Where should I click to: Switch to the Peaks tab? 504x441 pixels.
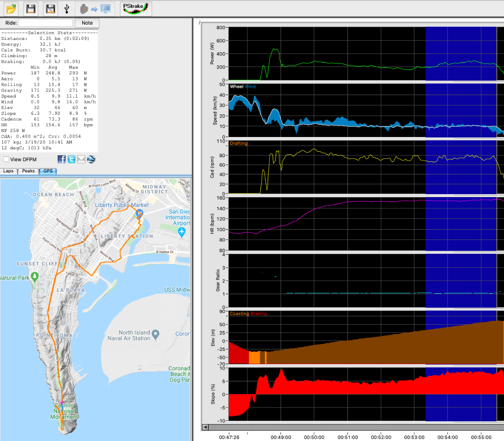[28, 171]
